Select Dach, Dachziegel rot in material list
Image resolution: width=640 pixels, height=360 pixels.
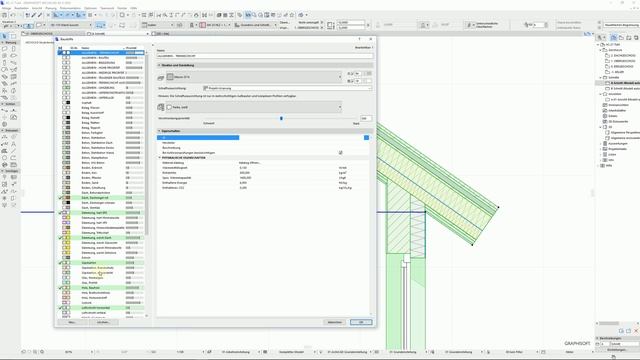tap(101, 198)
